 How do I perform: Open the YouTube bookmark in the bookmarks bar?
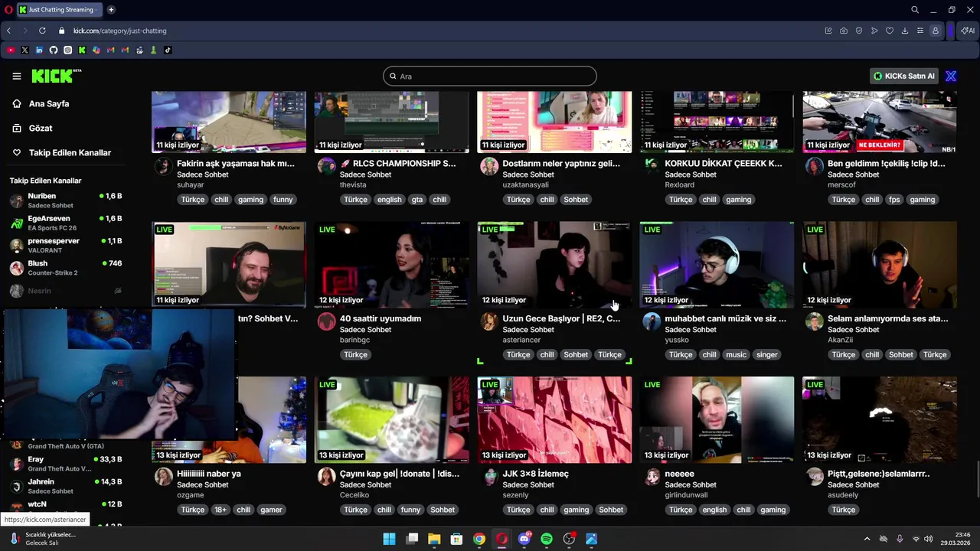10,50
